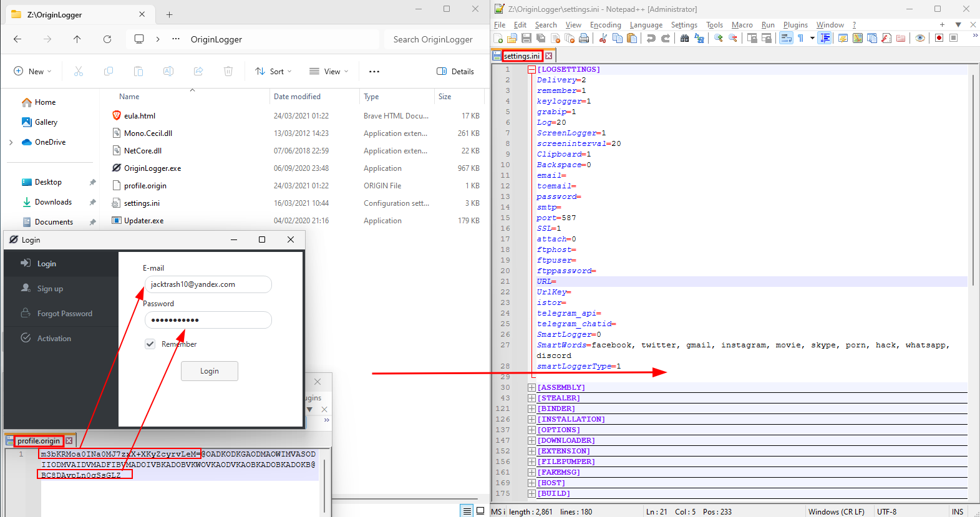Toggle synchronized horizontal scrolling icon
Screen dimensions: 980x517
click(x=767, y=38)
